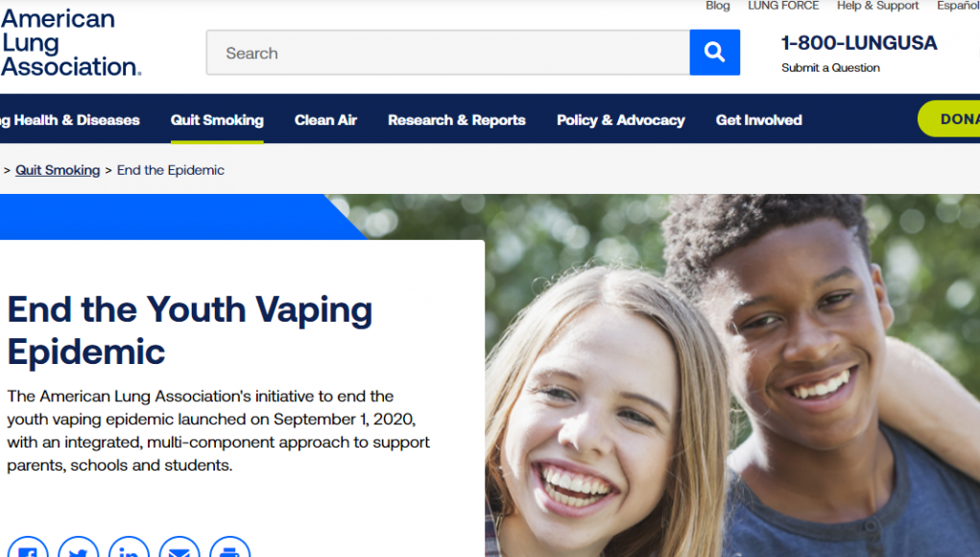Click inside the Search text field
Image resolution: width=980 pixels, height=557 pixels.
[447, 53]
